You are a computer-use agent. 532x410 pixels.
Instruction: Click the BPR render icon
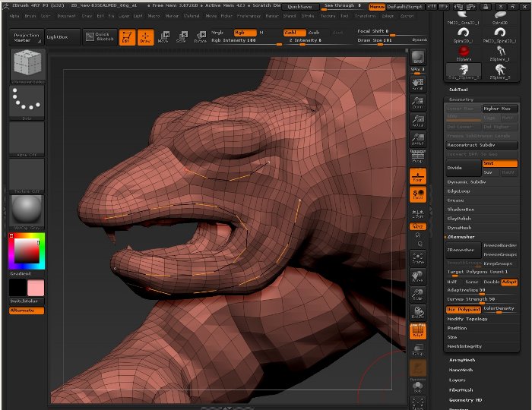[x=417, y=58]
